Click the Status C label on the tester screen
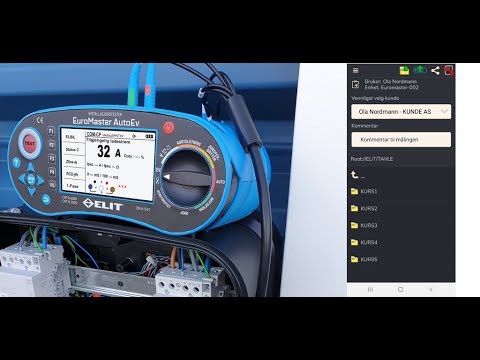This screenshot has height=360, width=480. 72,150
